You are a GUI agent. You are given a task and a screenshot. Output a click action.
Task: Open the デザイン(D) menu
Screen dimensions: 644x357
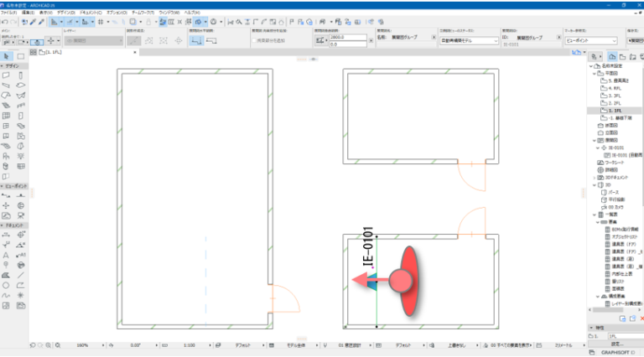coord(66,13)
